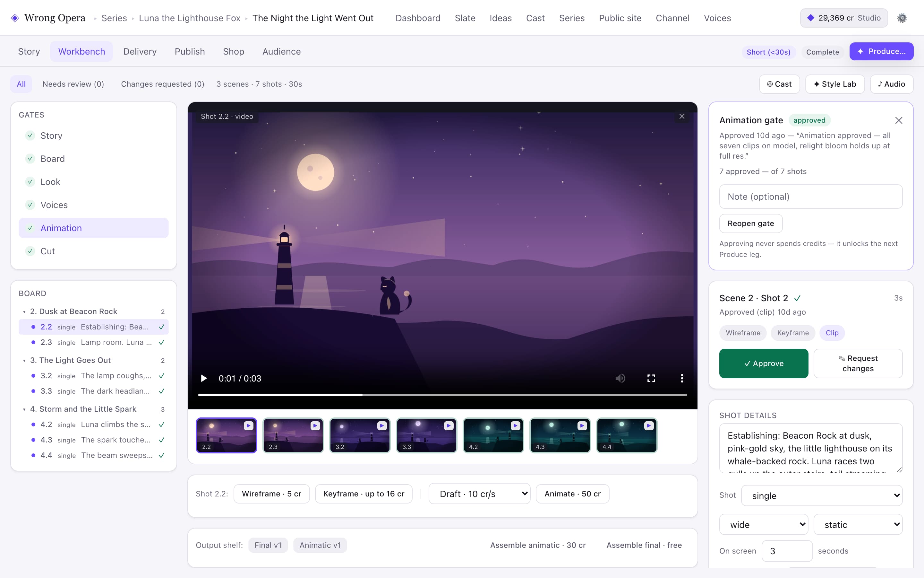The height and width of the screenshot is (578, 924).
Task: Click the green Approve button
Action: [764, 363]
